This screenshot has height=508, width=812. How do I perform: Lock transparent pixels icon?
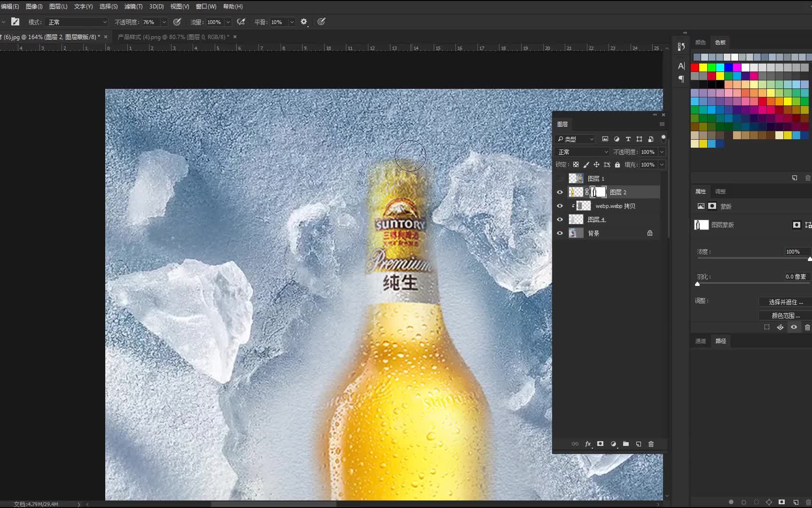(x=576, y=165)
